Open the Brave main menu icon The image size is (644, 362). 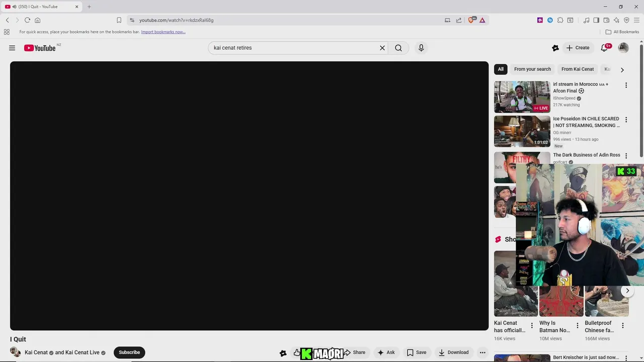point(636,20)
